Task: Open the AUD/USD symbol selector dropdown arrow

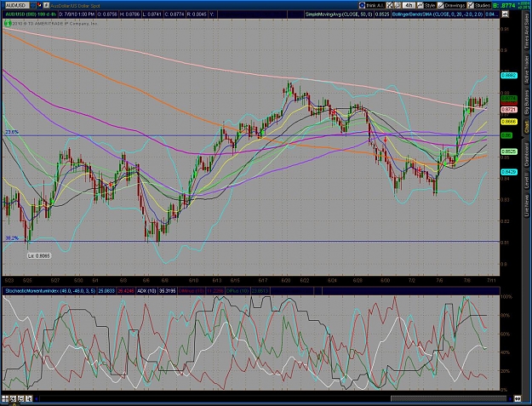Action: point(33,5)
